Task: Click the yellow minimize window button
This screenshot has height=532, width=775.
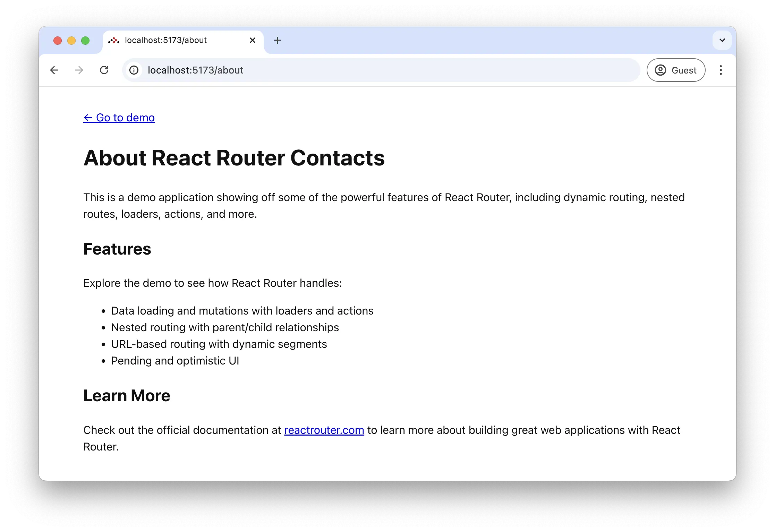Action: pyautogui.click(x=71, y=41)
